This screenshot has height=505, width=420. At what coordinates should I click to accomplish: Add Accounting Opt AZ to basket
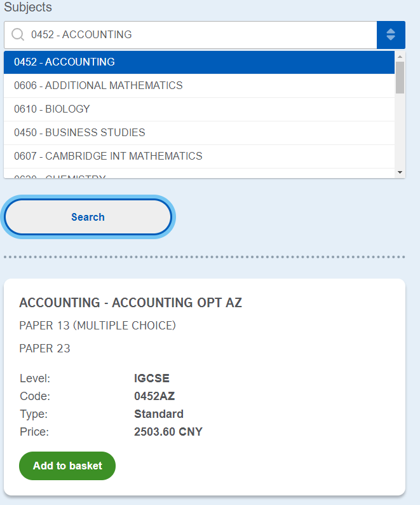click(67, 466)
